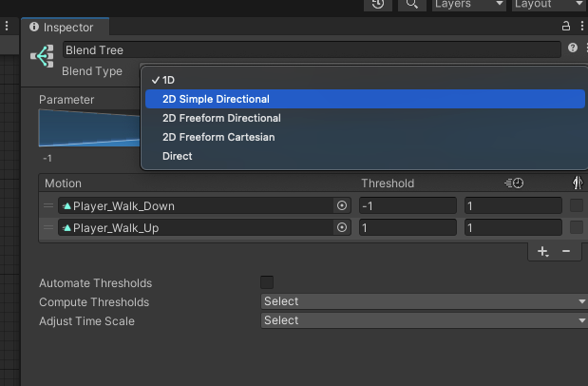Open the search magnifier in top toolbar
The width and height of the screenshot is (588, 386).
pos(411,4)
